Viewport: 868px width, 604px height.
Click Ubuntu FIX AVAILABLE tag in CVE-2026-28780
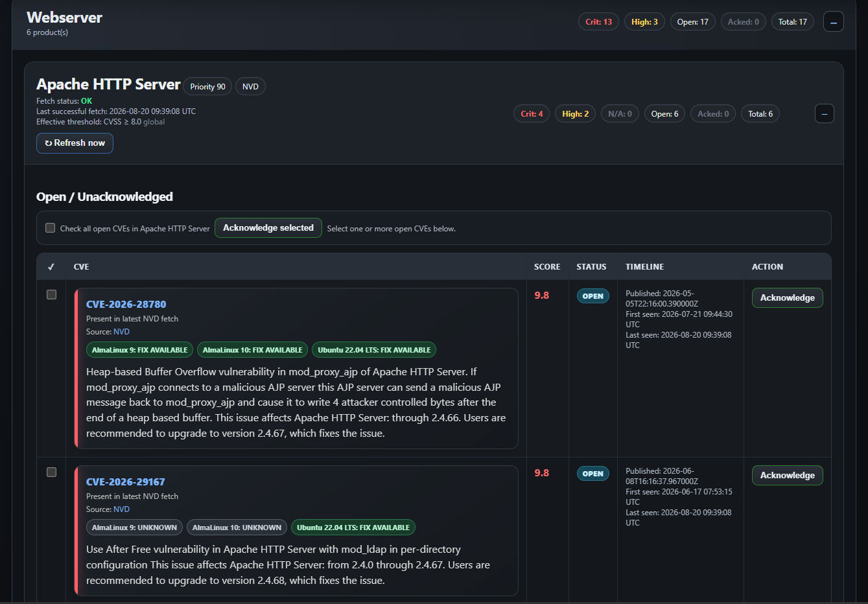[374, 350]
